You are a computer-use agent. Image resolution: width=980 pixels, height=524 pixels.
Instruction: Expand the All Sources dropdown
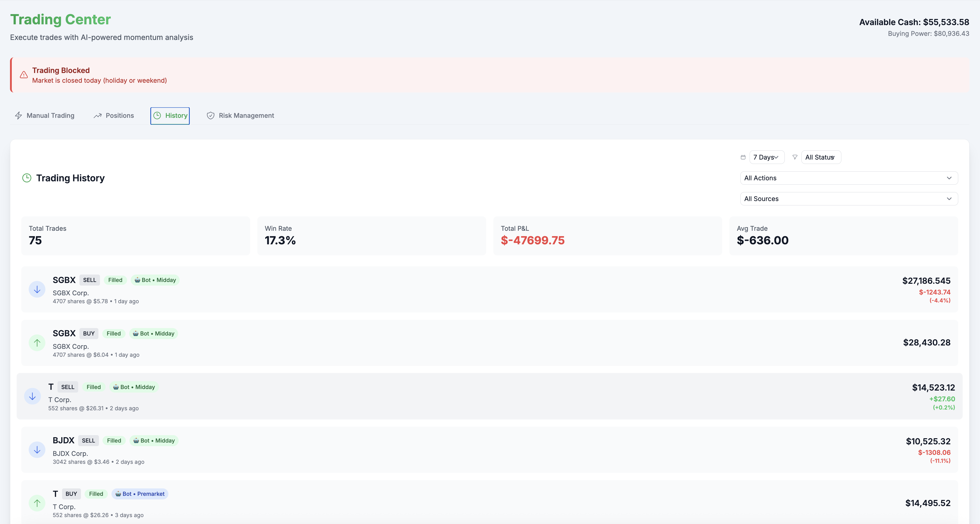click(x=849, y=199)
